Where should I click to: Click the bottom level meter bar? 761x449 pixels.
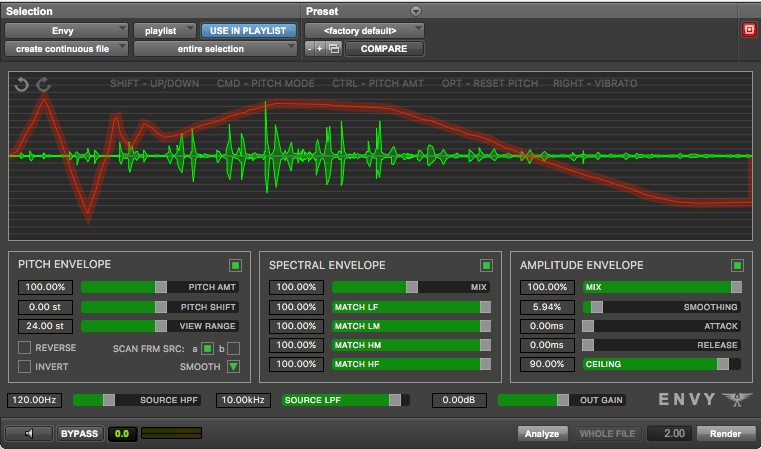point(171,433)
